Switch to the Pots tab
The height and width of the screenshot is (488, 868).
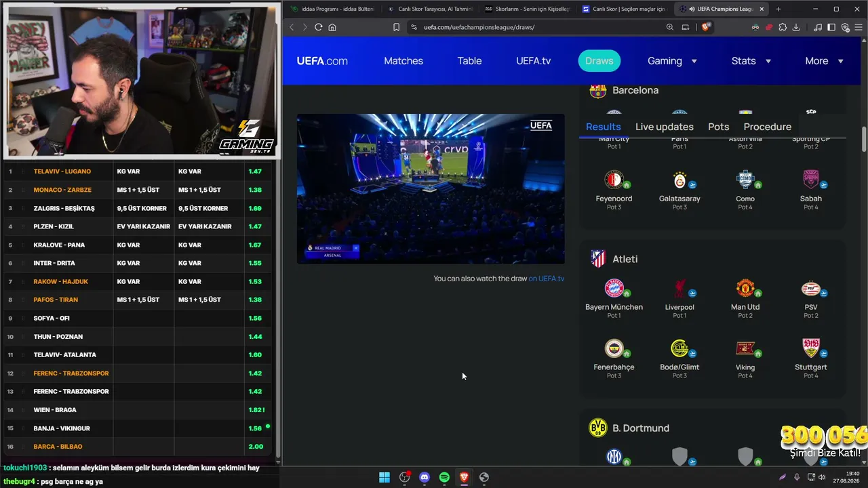click(719, 127)
